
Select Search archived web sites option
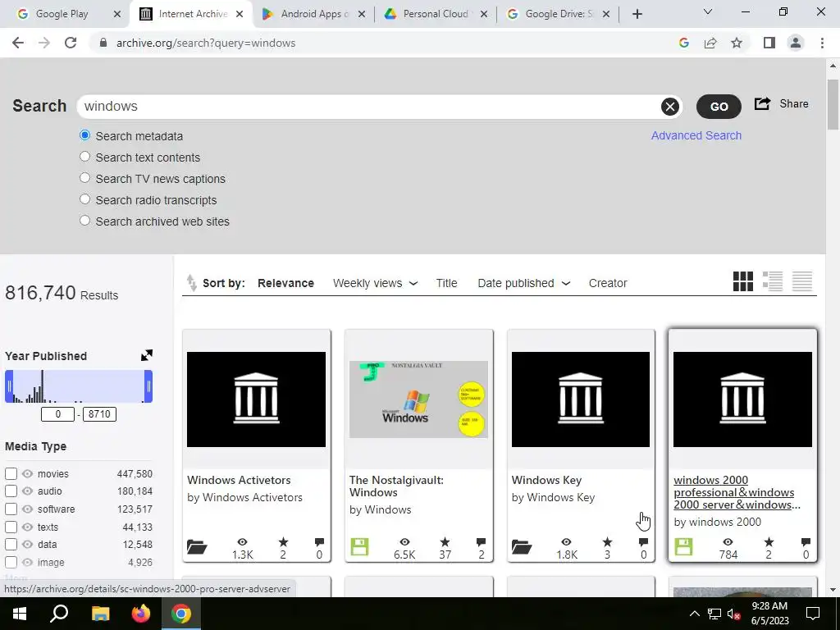point(84,220)
